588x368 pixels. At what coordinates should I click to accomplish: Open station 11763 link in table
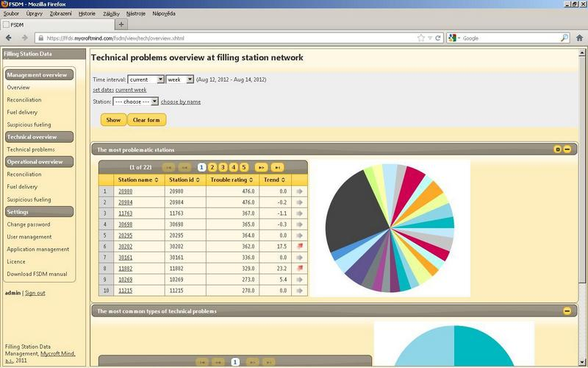(125, 213)
